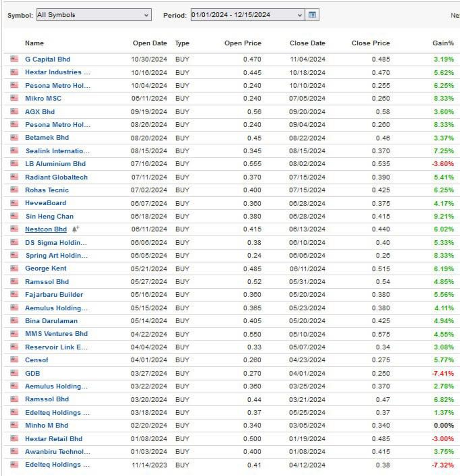Click the flag icon for Sin Heng Chan
The height and width of the screenshot is (476, 460).
pyautogui.click(x=14, y=216)
